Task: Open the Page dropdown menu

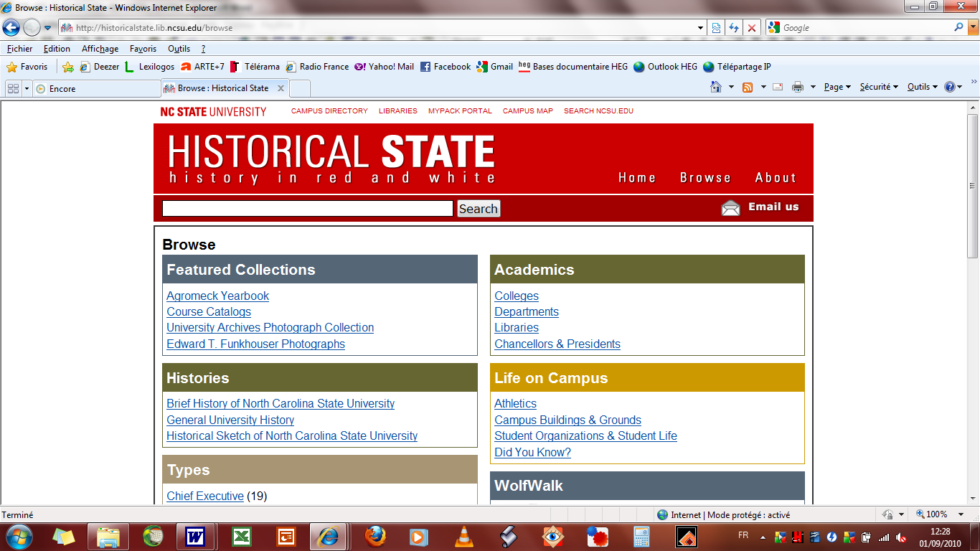Action: 837,87
